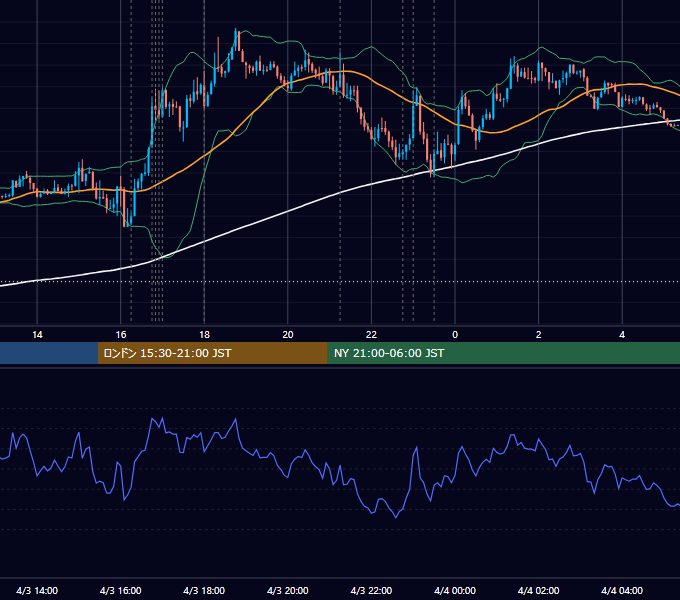The height and width of the screenshot is (600, 680).
Task: Click the '2' hour label on the price chart axis
Action: [x=539, y=335]
